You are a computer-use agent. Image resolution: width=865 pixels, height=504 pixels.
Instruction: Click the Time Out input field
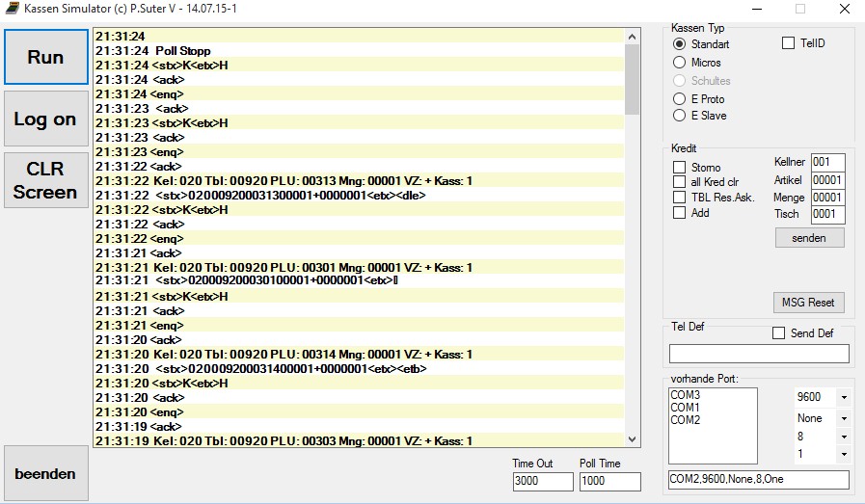tap(542, 481)
